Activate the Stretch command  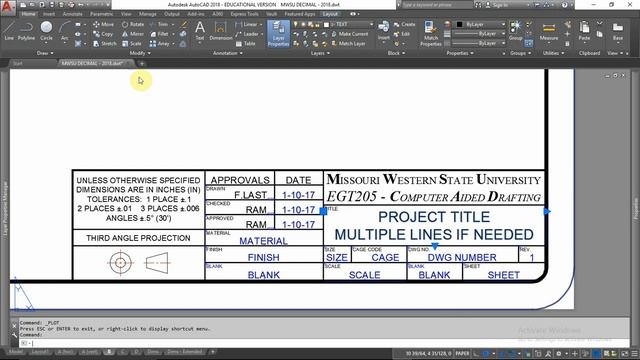[104, 44]
